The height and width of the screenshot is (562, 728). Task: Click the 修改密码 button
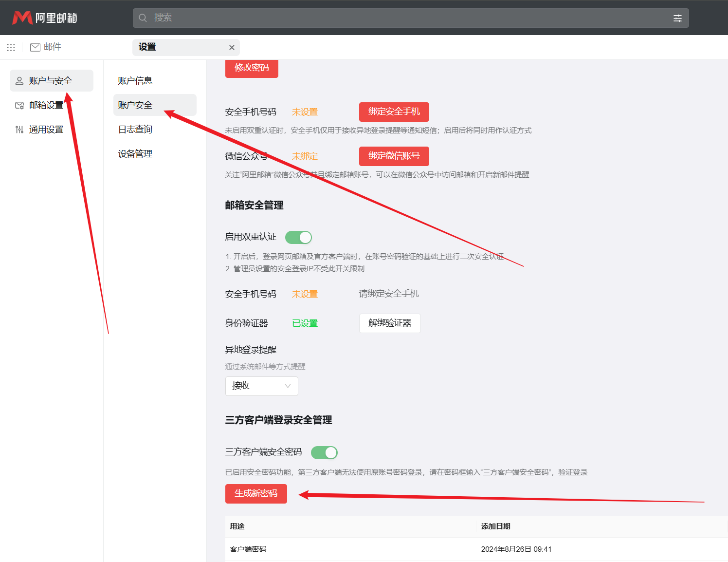252,68
